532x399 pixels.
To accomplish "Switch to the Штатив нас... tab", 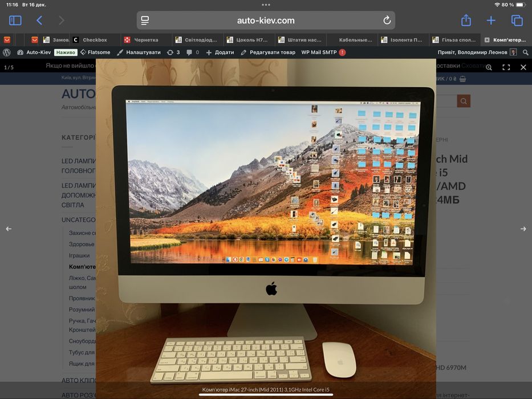I will point(300,40).
